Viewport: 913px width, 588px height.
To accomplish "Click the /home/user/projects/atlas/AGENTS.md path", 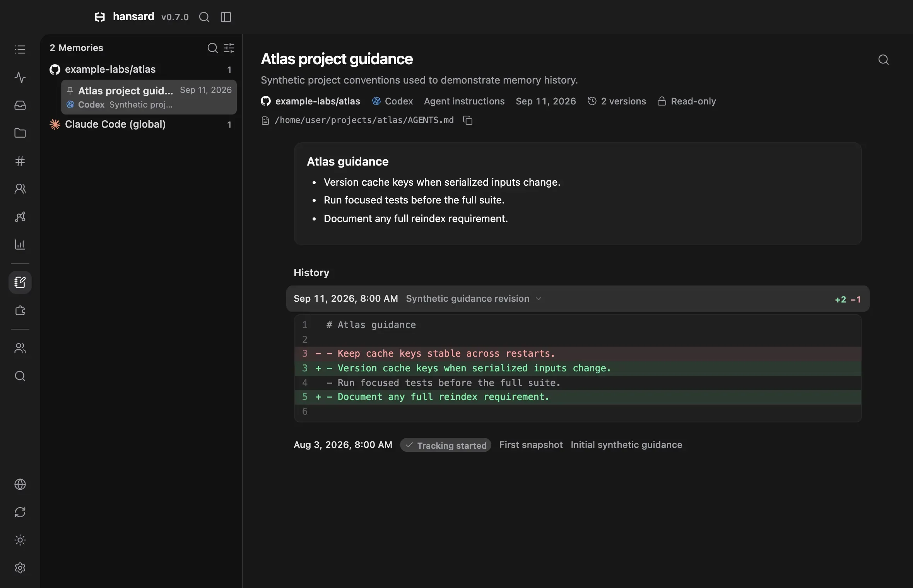I will 364,120.
